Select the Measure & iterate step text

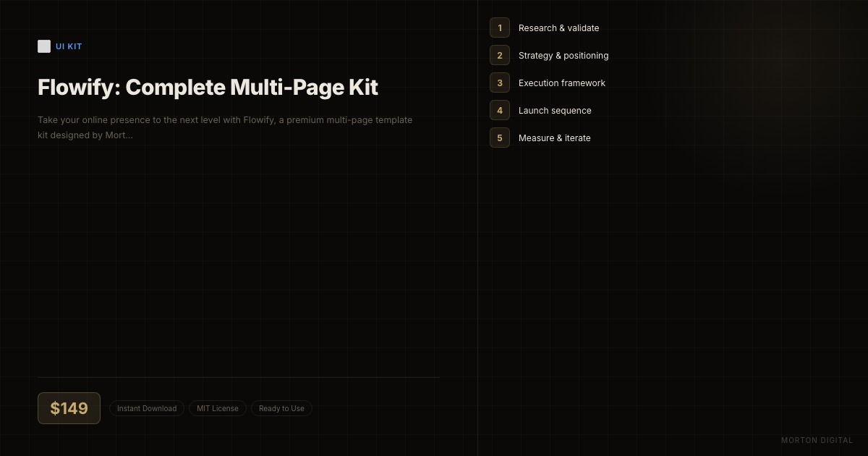pos(554,138)
